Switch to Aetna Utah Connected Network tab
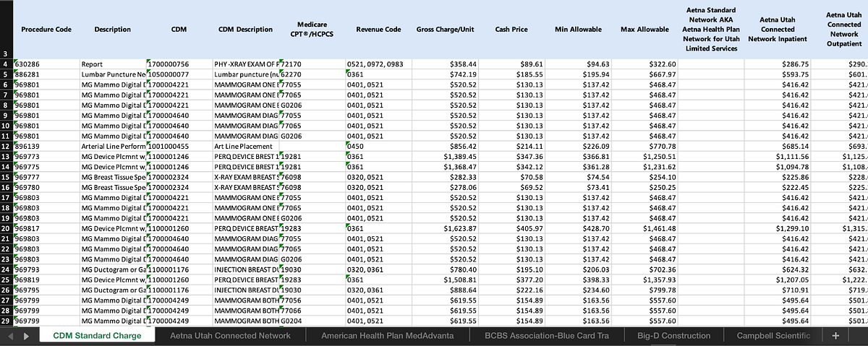This screenshot has height=346, width=868. 230,336
